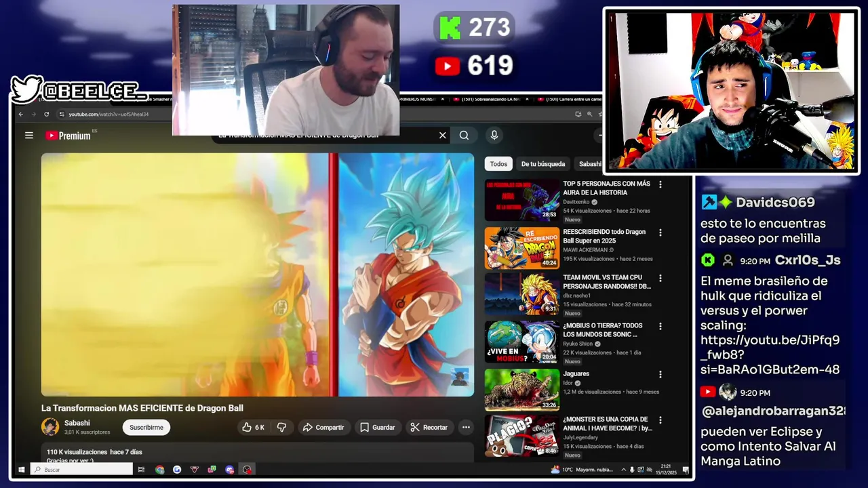Click the JulyLegendary channel name
The height and width of the screenshot is (488, 868).
tap(581, 437)
